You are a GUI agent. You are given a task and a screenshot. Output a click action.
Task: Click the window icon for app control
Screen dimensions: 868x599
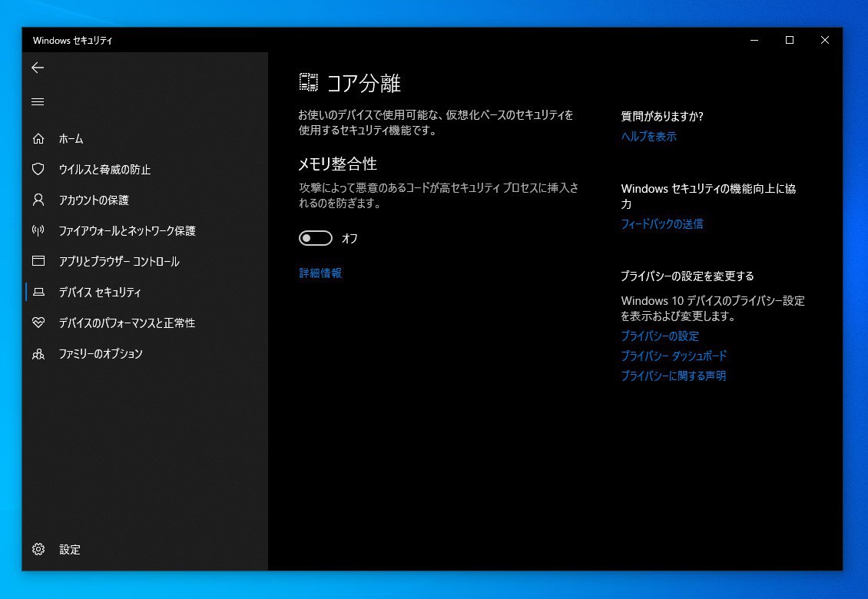38,261
